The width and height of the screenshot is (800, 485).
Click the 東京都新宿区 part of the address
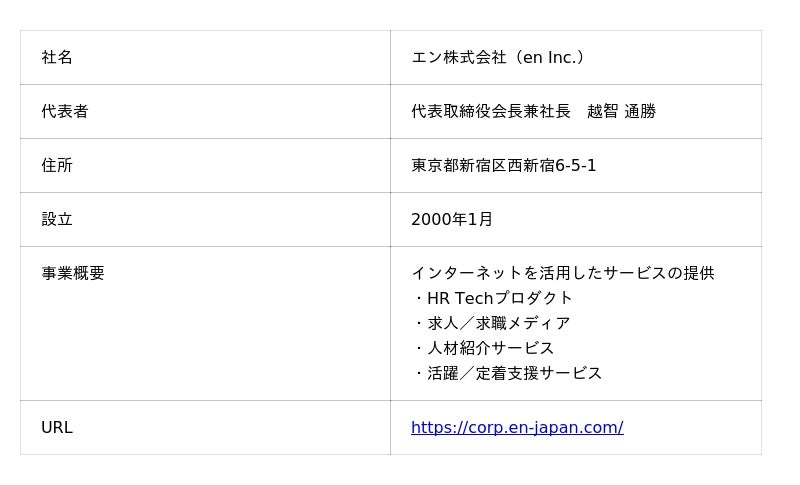tap(459, 166)
